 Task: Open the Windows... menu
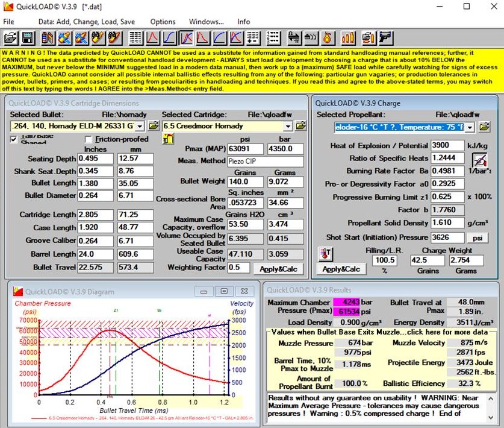pos(207,22)
